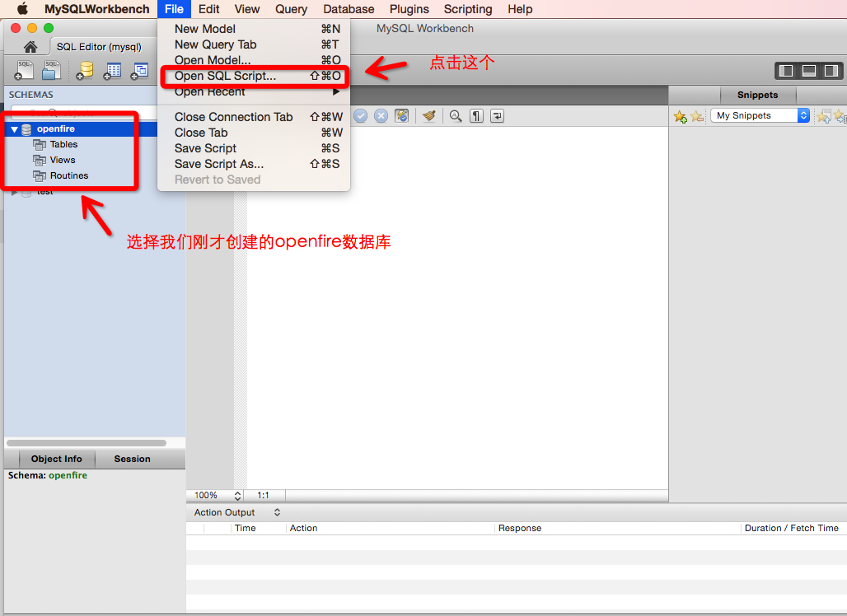Click the Tables folder icon
The width and height of the screenshot is (847, 616).
click(39, 145)
